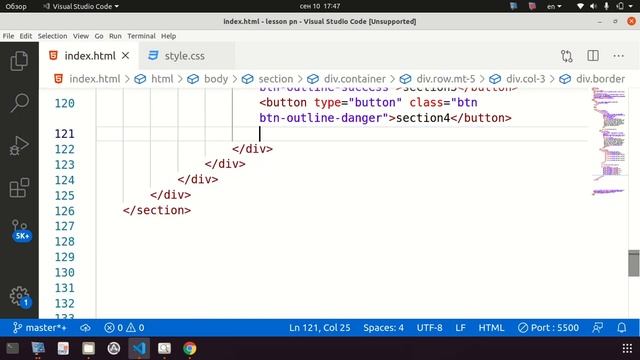
Task: Click the cloud Publish Changes icon
Action: (85, 328)
